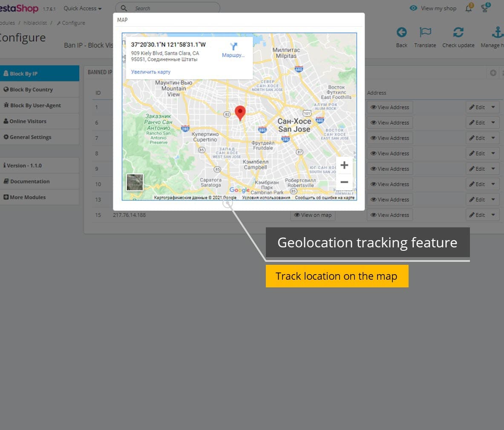Edit row 13 banned IP
504x430 pixels.
pyautogui.click(x=477, y=200)
